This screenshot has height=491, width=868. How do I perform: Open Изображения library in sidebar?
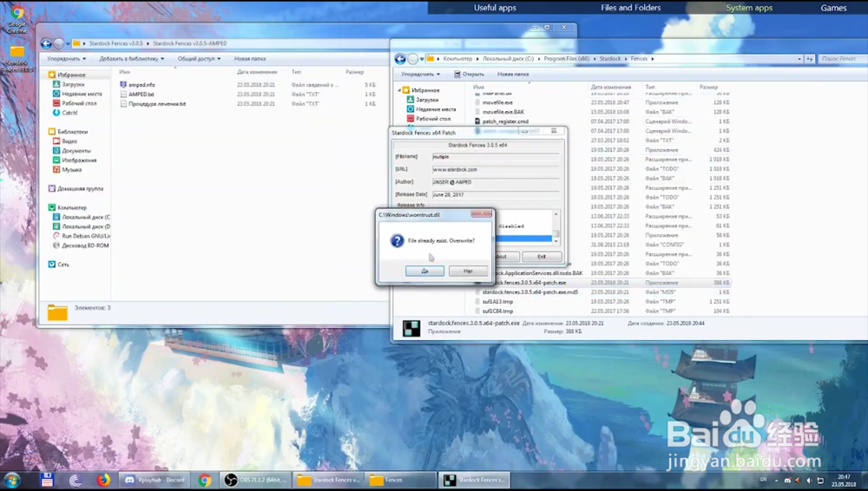[79, 160]
